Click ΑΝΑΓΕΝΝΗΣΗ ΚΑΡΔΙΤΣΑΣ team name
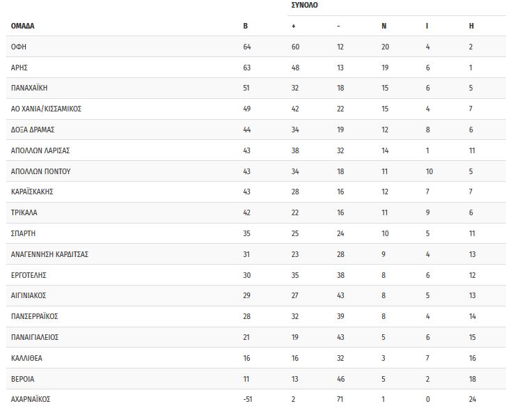The image size is (506, 420). point(49,254)
